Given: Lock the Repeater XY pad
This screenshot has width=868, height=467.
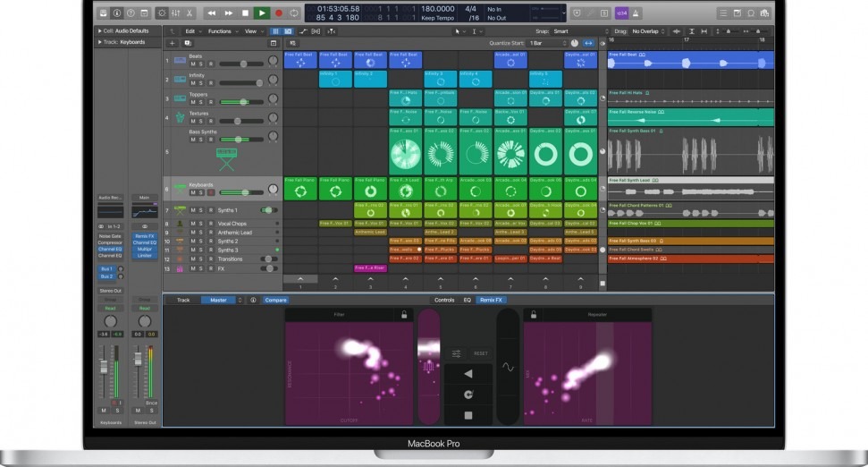Looking at the screenshot, I should click(x=534, y=315).
